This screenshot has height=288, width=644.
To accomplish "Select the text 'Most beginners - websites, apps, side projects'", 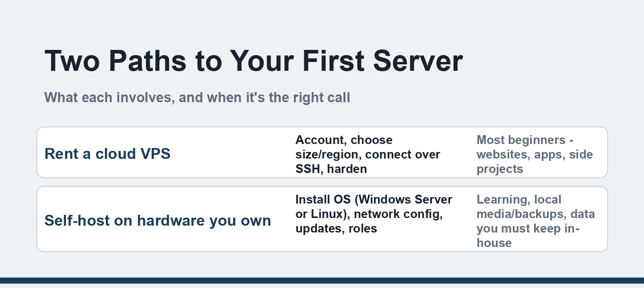I will [535, 154].
